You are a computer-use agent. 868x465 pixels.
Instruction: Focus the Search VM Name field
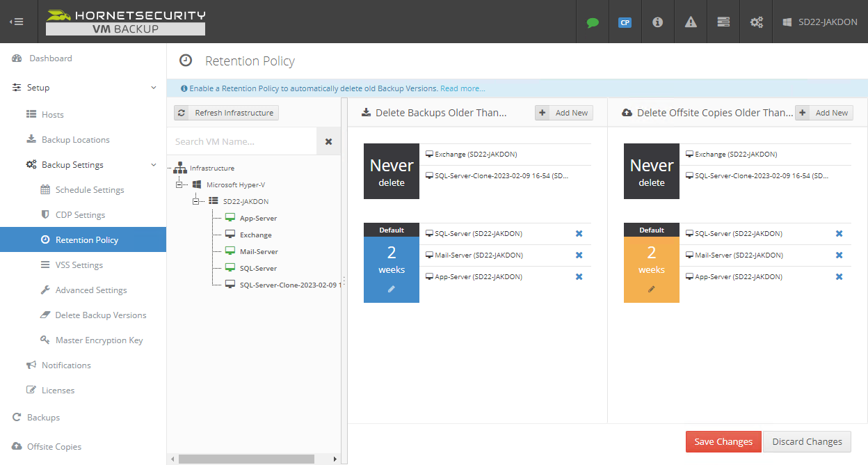tap(242, 141)
